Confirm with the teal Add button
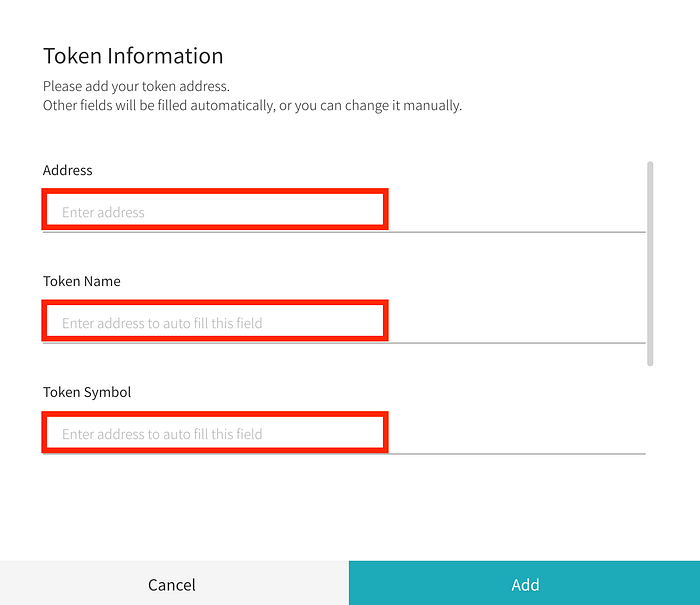Viewport: 700px width, 605px height. 524,583
